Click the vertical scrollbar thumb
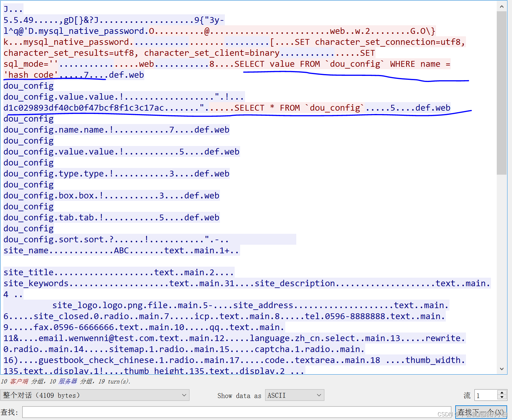The image size is (512, 420). [x=502, y=93]
